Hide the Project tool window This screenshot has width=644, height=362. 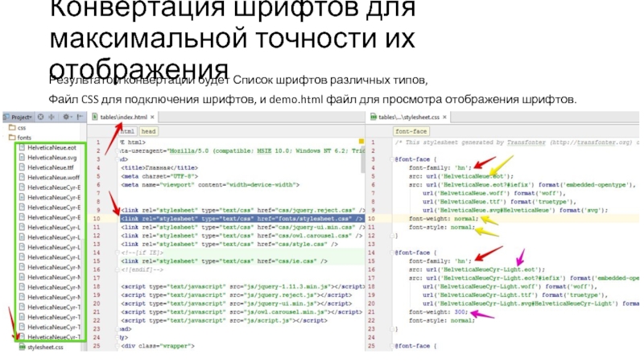pos(80,117)
